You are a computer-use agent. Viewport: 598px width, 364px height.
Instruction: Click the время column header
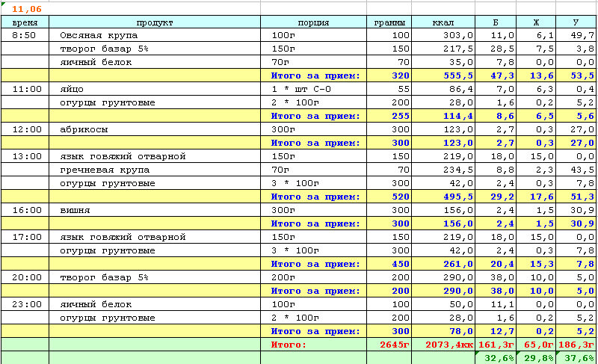tap(25, 22)
